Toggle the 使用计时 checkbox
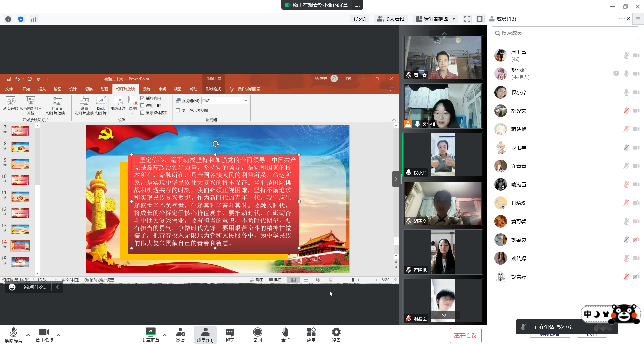Screen dimensions: 644x344 tap(142, 105)
